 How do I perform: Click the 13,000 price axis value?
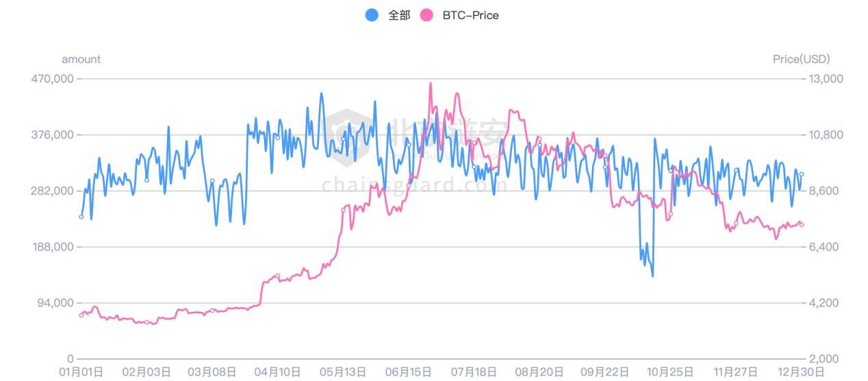tap(828, 79)
